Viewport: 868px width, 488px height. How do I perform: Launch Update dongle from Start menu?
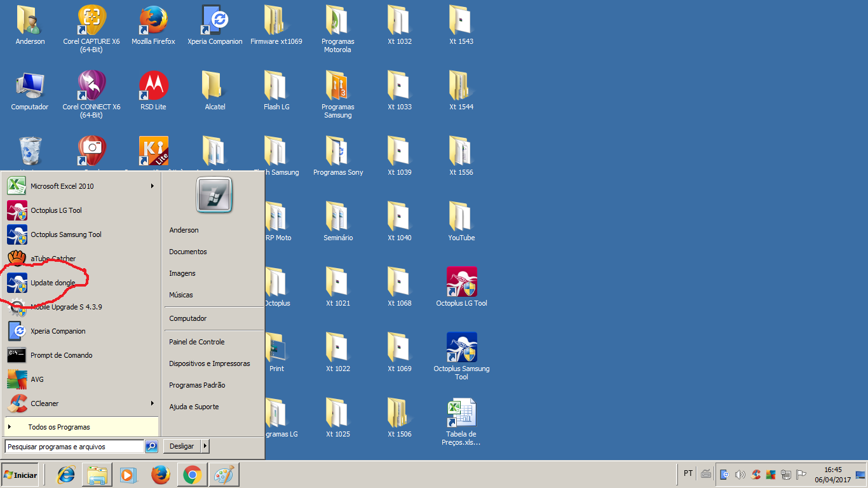click(x=81, y=283)
